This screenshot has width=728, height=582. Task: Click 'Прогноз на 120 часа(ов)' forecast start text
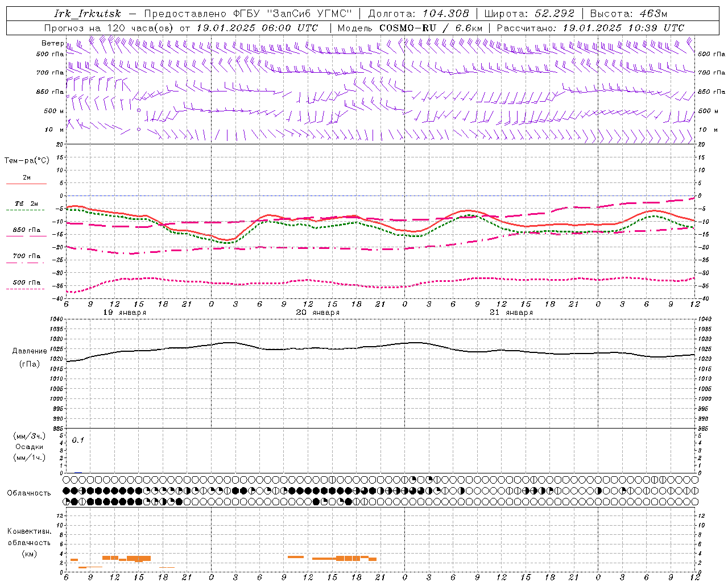pyautogui.click(x=109, y=28)
